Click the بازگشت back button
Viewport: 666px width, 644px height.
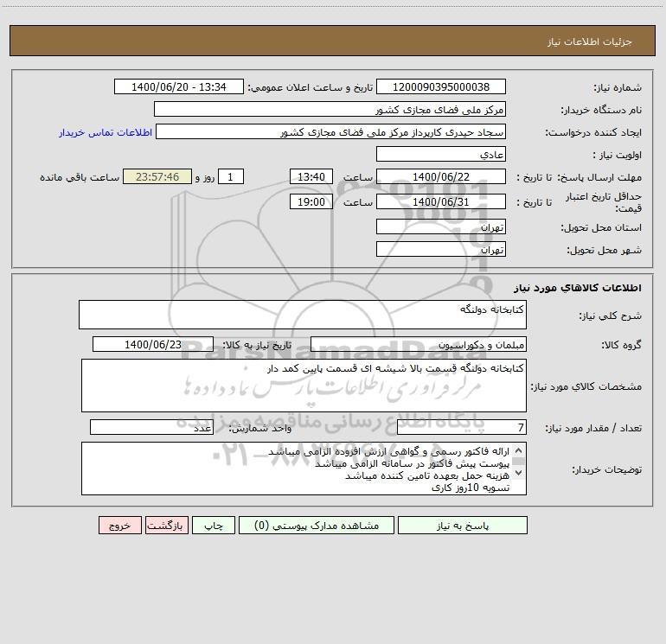(x=166, y=525)
